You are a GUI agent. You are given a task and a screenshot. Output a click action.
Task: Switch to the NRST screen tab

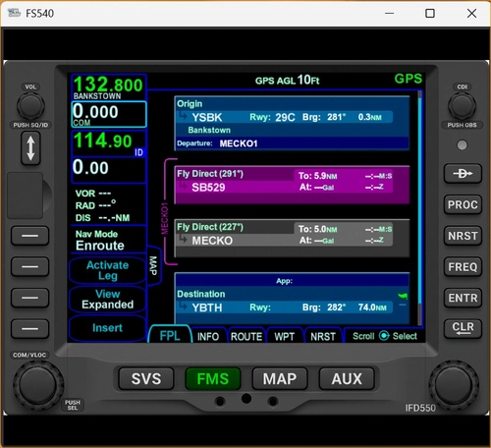tap(323, 336)
